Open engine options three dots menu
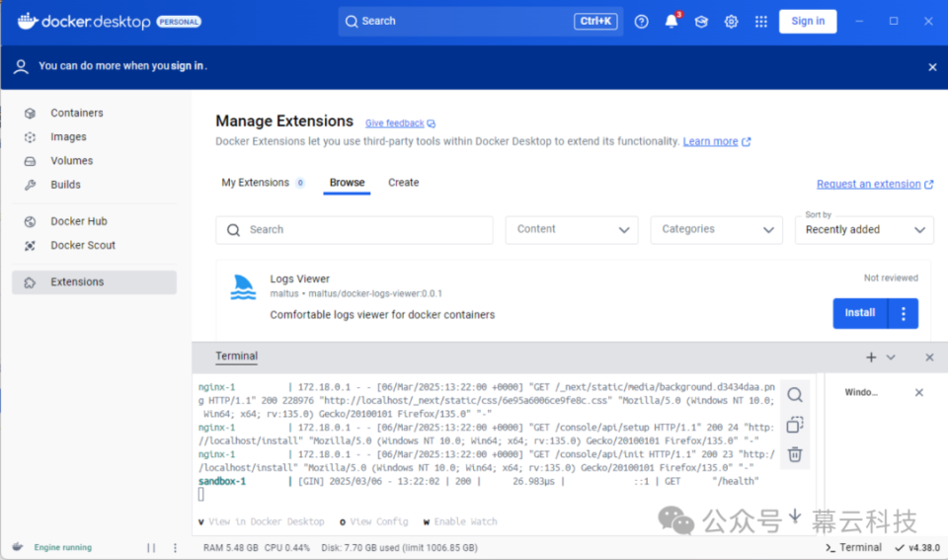Screen dimensions: 948x560 point(176,548)
